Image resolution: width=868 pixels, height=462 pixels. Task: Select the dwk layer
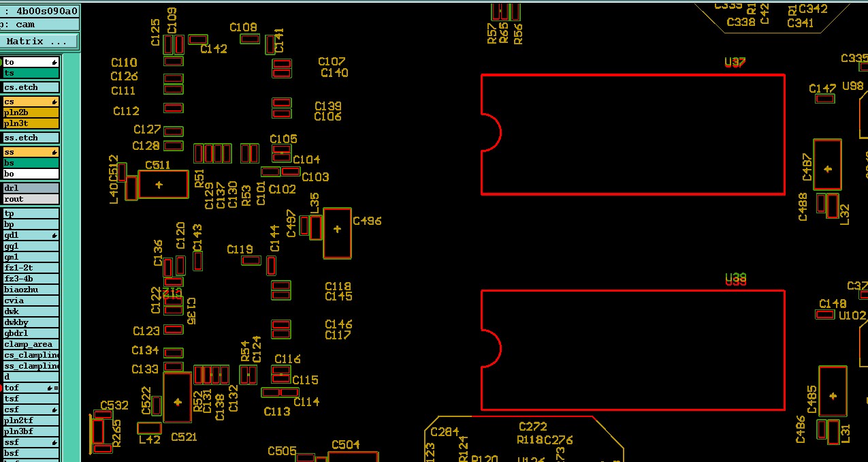[31, 311]
